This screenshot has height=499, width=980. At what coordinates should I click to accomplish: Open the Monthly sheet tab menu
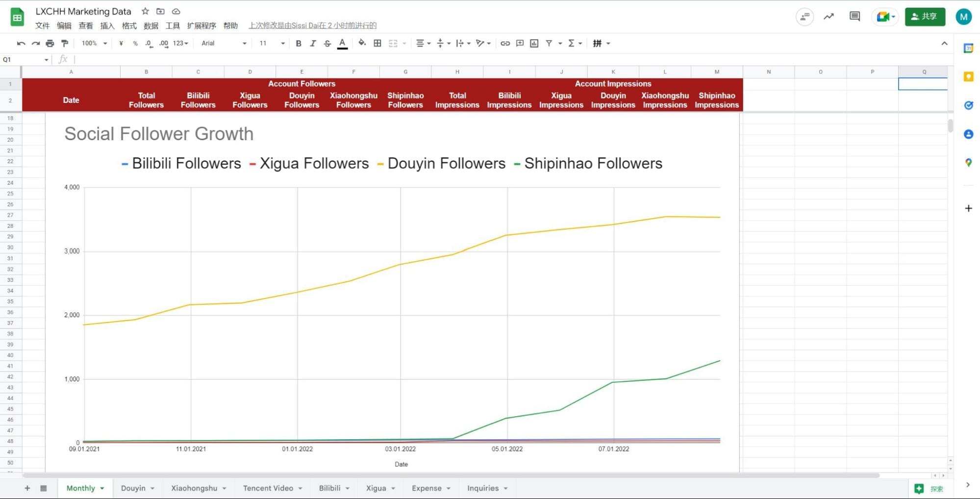(101, 488)
